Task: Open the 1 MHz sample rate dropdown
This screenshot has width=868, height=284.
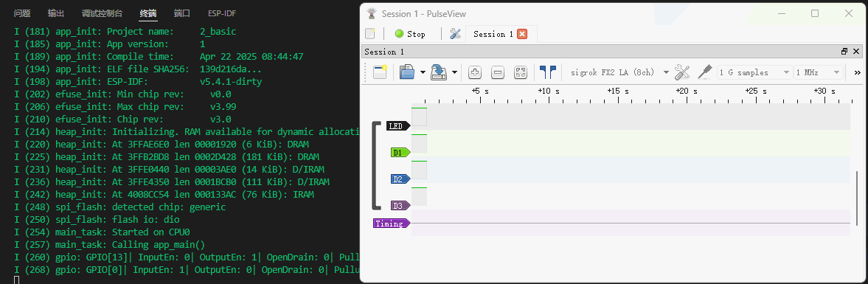Action: [818, 72]
